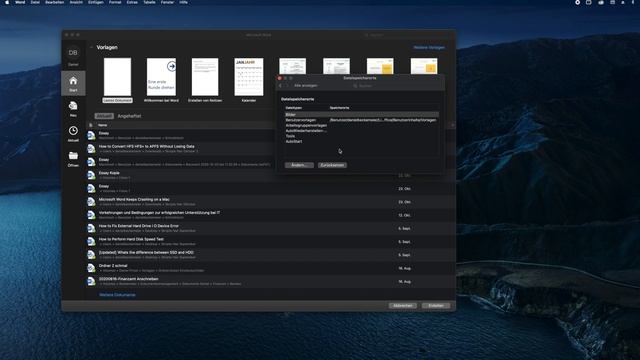Click document icon for How to Convert HFS

(x=91, y=149)
